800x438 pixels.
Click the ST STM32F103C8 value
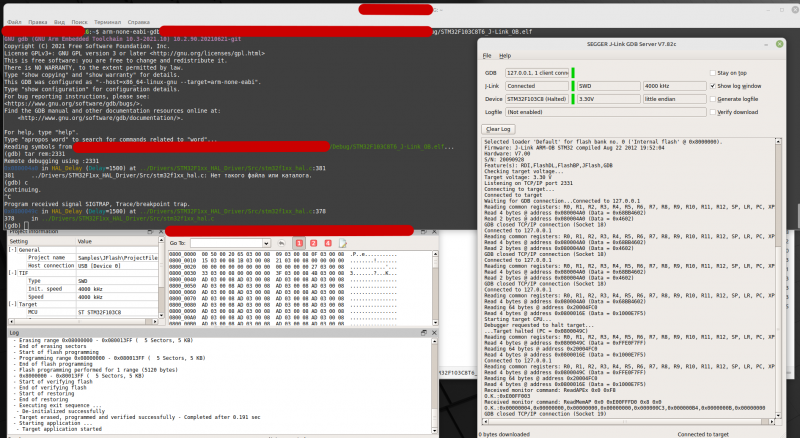pyautogui.click(x=99, y=312)
